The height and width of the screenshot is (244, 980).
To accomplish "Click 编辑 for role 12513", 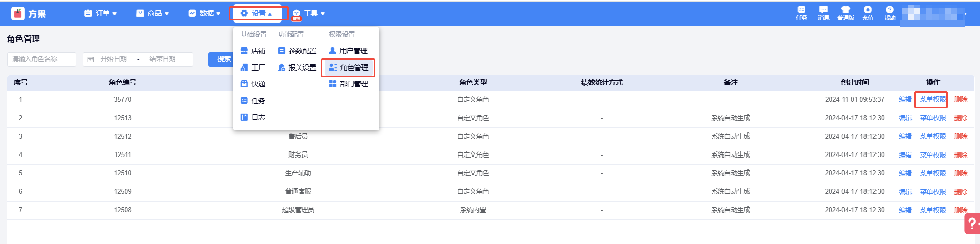I will 905,118.
